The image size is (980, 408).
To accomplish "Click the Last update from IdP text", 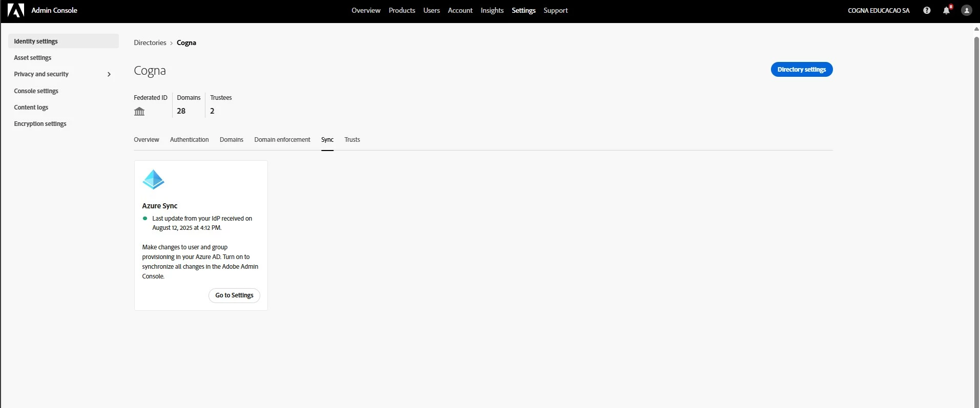I will point(202,223).
